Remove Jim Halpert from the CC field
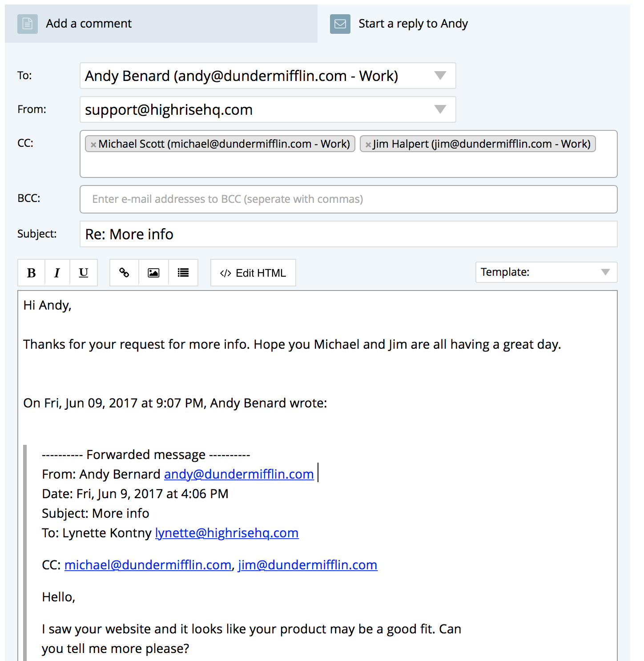 pyautogui.click(x=368, y=145)
